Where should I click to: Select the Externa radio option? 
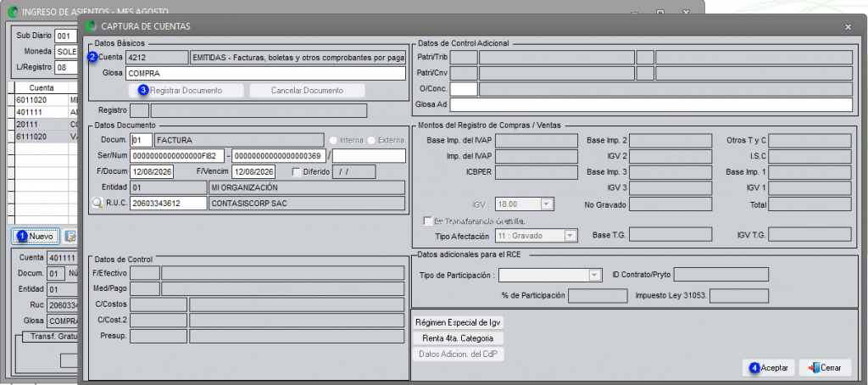[x=371, y=140]
